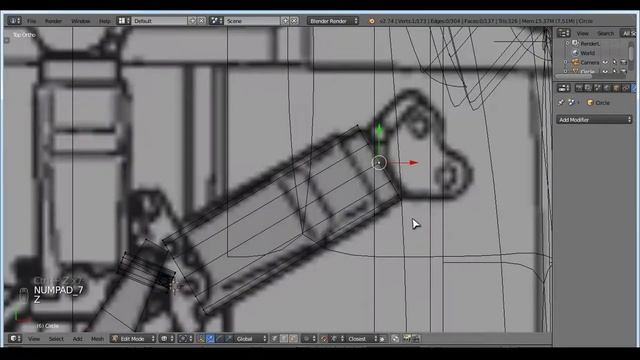This screenshot has height=360, width=640.
Task: Open the Outliner Search menu
Action: point(606,33)
